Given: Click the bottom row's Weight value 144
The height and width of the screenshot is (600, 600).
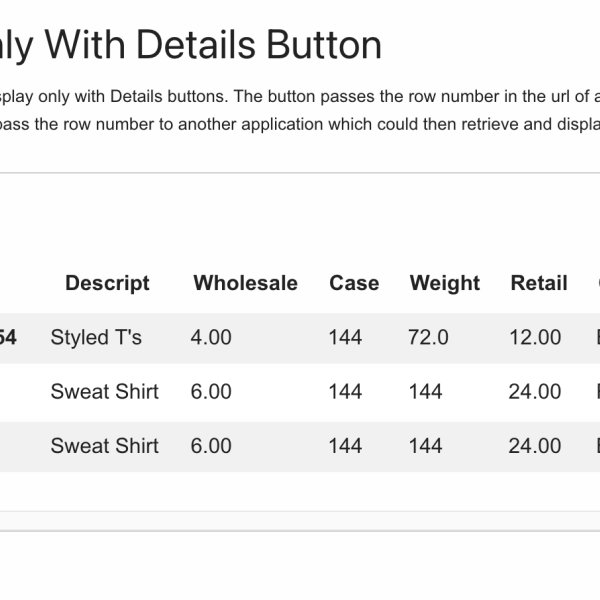Looking at the screenshot, I should (x=425, y=446).
